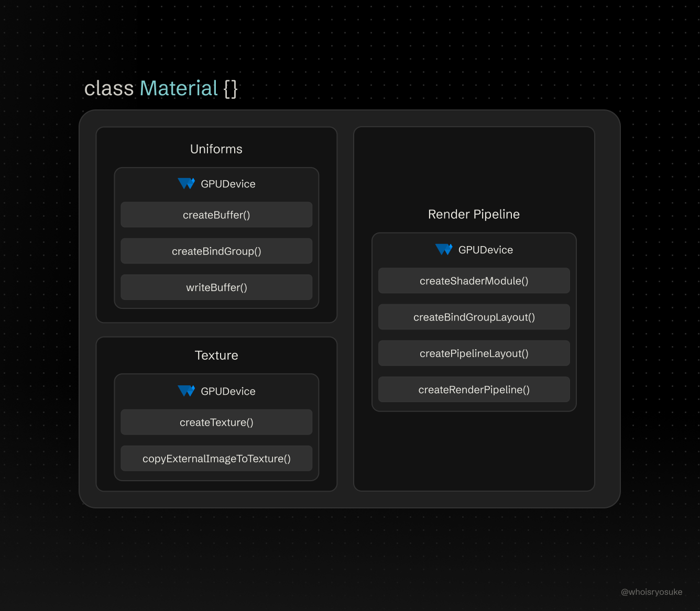Select the createBuffer() method

pos(216,215)
